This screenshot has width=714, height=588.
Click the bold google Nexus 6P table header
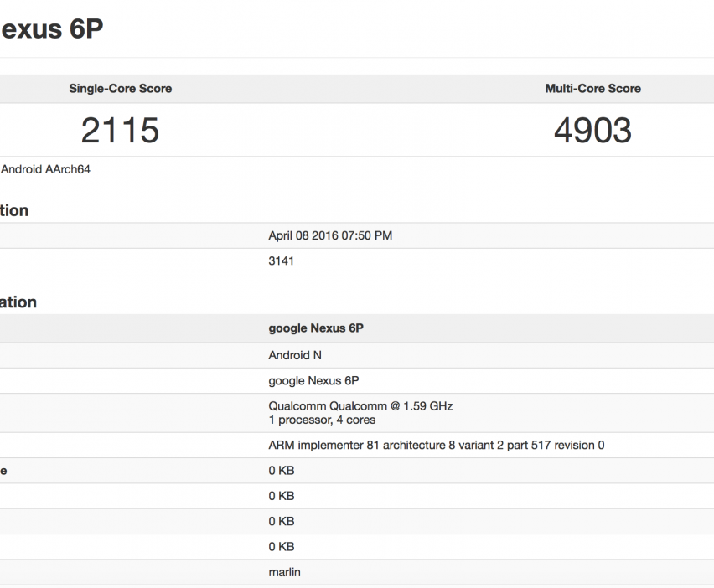(x=315, y=328)
